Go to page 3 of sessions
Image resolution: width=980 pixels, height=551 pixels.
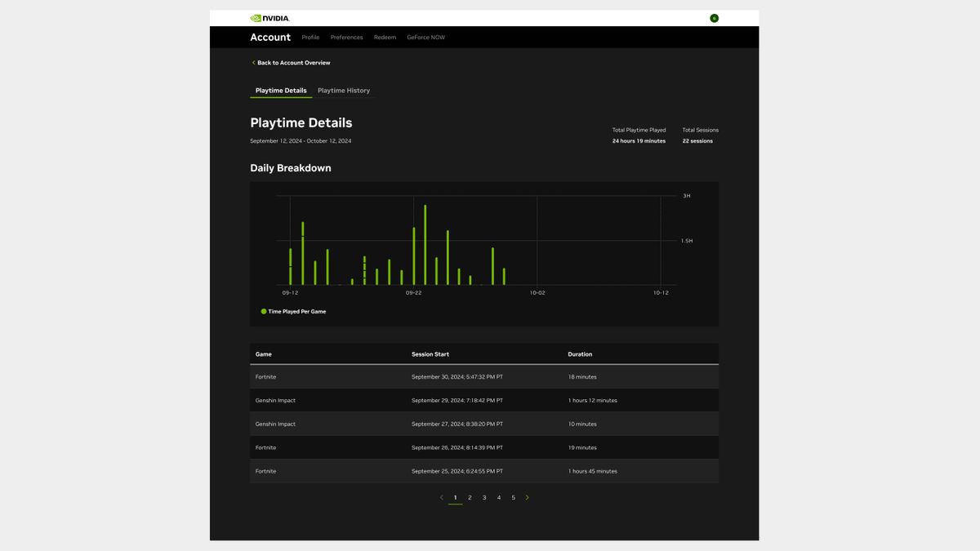coord(483,497)
